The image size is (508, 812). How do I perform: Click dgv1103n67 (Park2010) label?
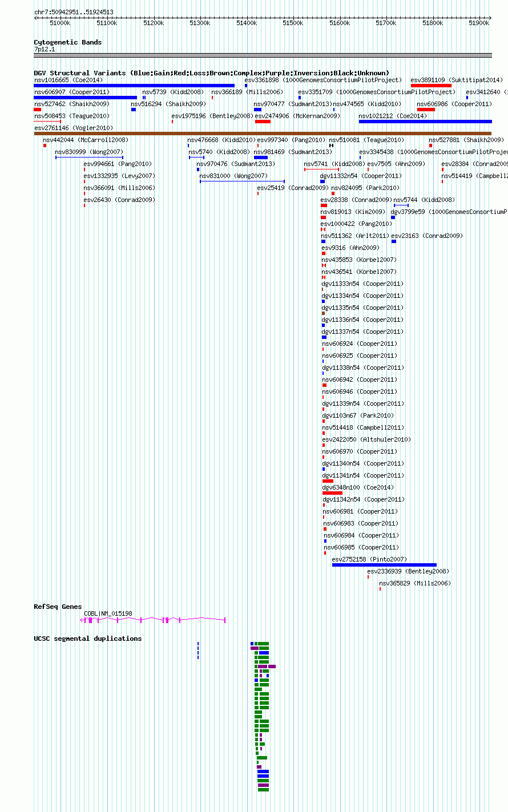coord(358,415)
